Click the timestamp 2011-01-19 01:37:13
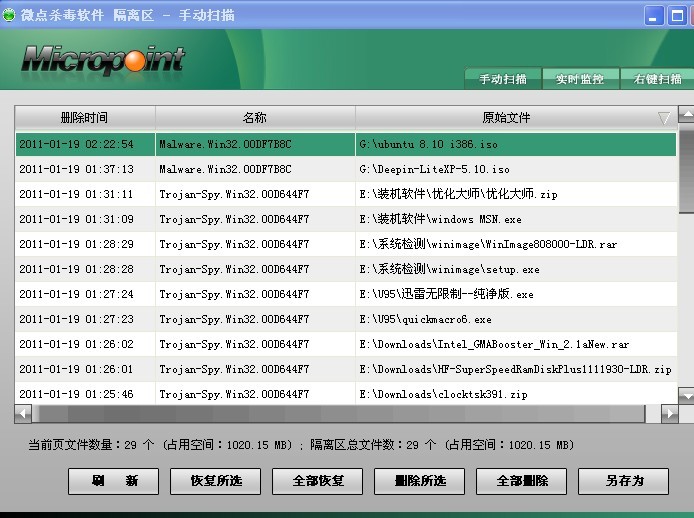The height and width of the screenshot is (518, 694). (76, 169)
